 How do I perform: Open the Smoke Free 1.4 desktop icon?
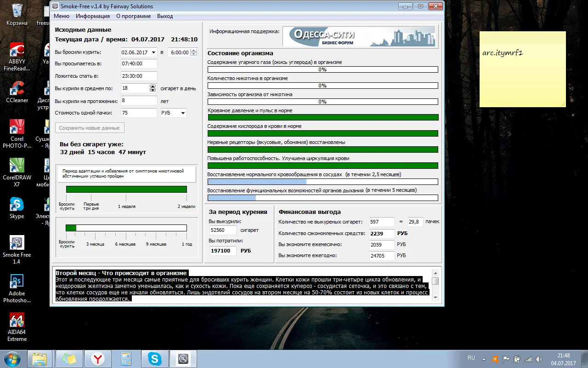(17, 243)
